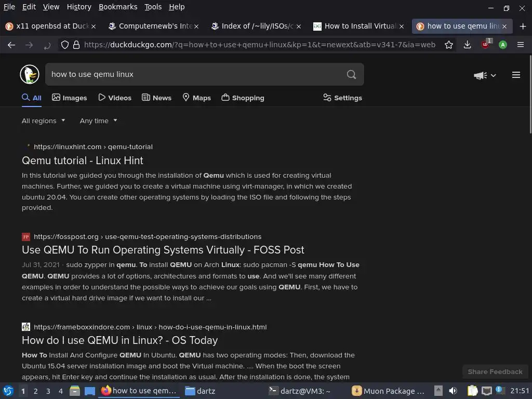Screen dimensions: 532x399
Task: Open the notifications tray icon
Action: 500,390
